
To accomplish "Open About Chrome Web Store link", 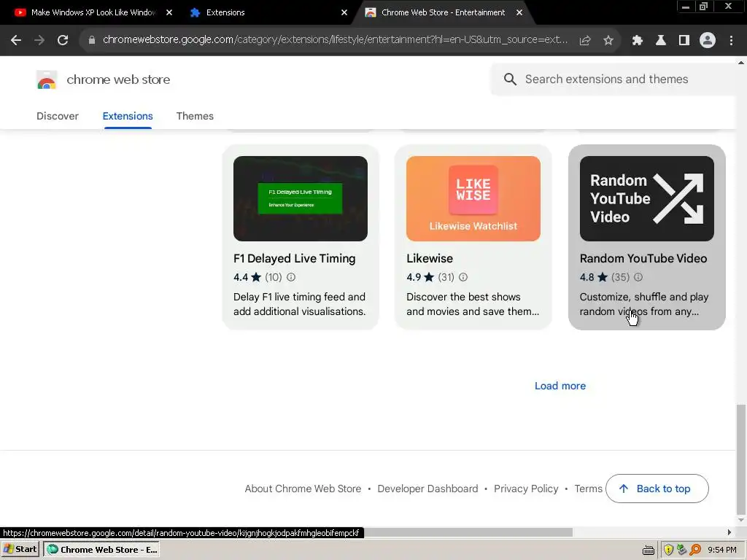I will pyautogui.click(x=303, y=489).
